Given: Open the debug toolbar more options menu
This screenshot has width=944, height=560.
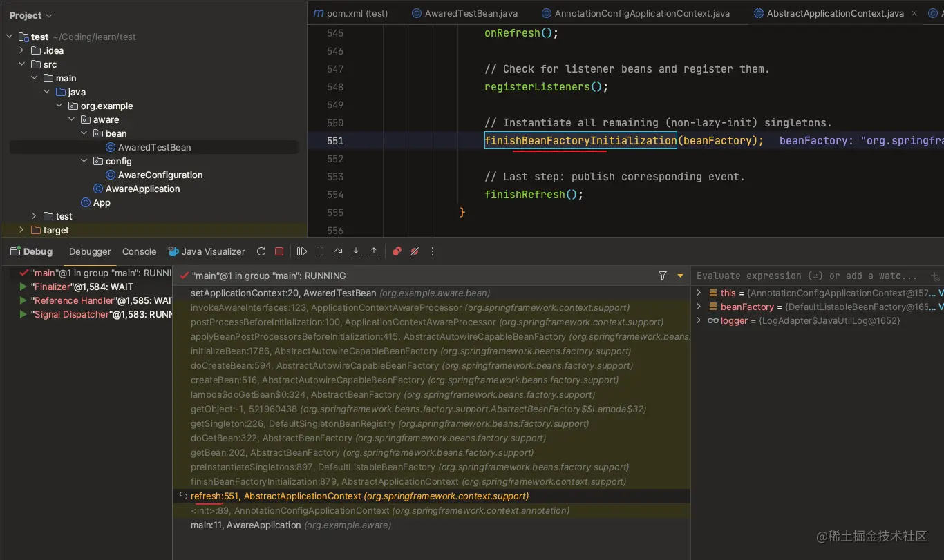Looking at the screenshot, I should coord(433,252).
